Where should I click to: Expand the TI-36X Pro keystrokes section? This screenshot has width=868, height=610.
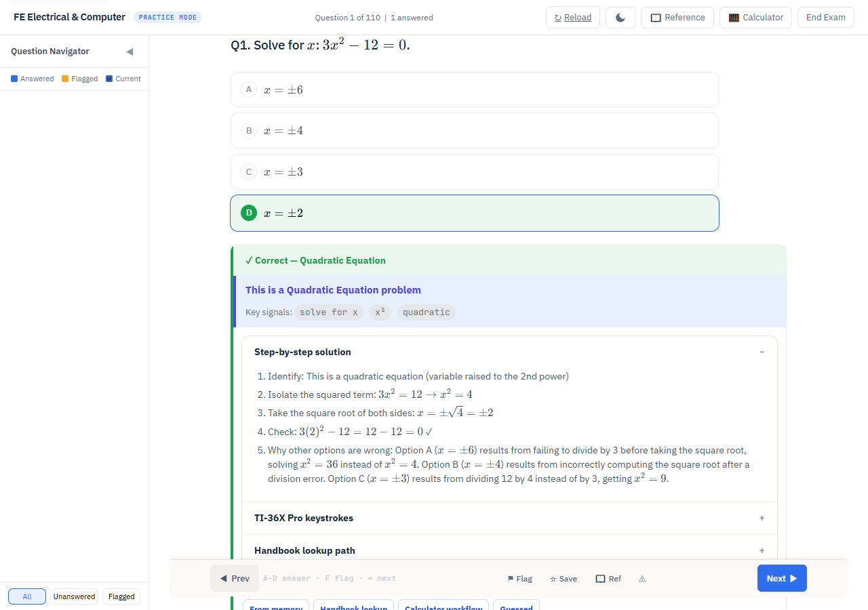point(509,518)
